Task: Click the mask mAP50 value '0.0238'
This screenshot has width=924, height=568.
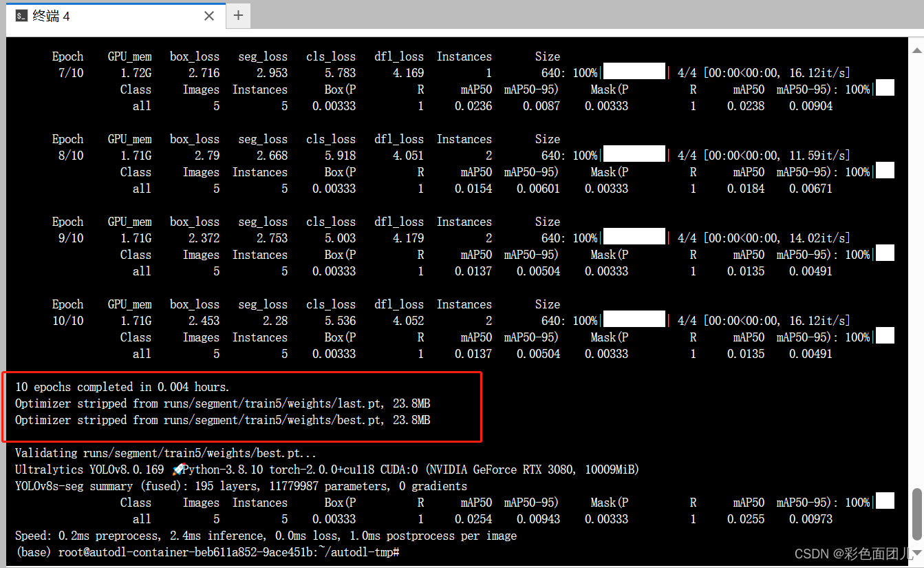Action: [746, 106]
